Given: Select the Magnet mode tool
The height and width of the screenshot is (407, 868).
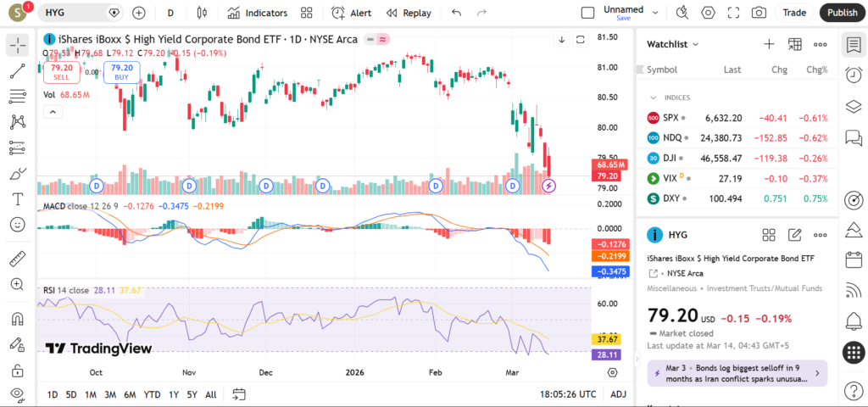Looking at the screenshot, I should (17, 320).
